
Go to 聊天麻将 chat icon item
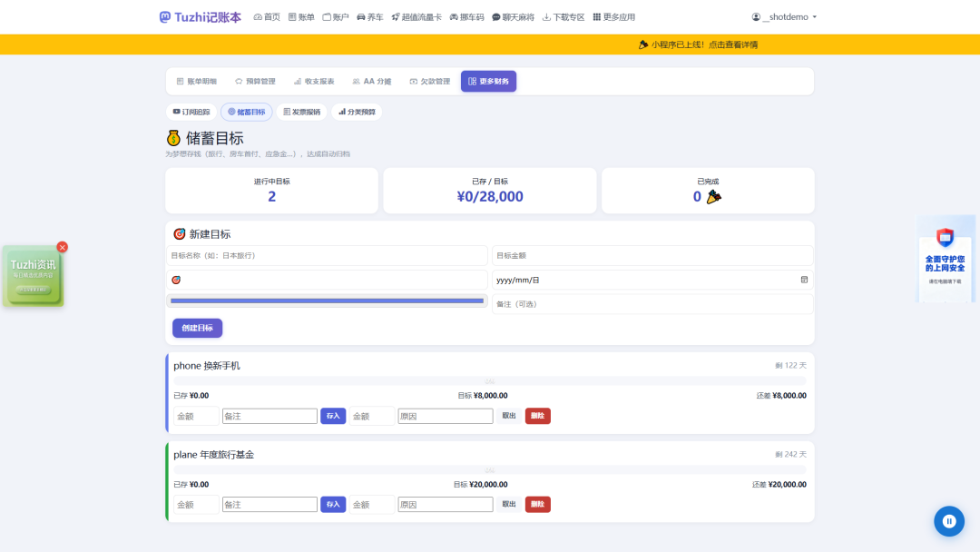[x=513, y=17]
